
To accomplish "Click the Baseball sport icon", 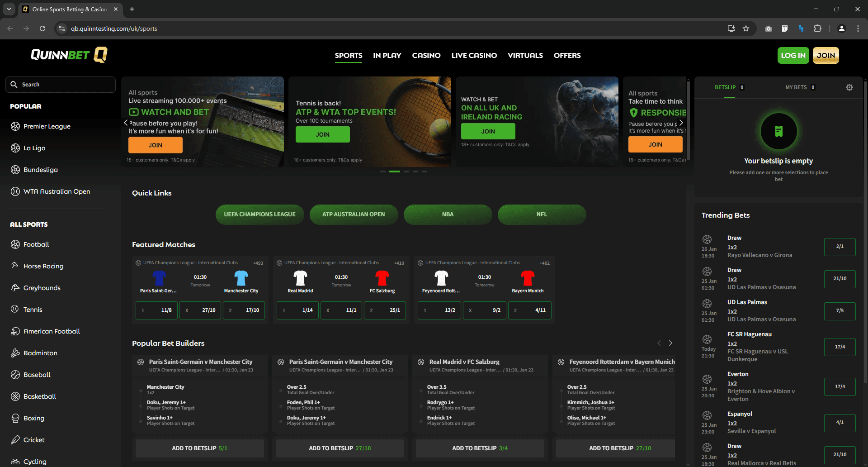I will [15, 375].
